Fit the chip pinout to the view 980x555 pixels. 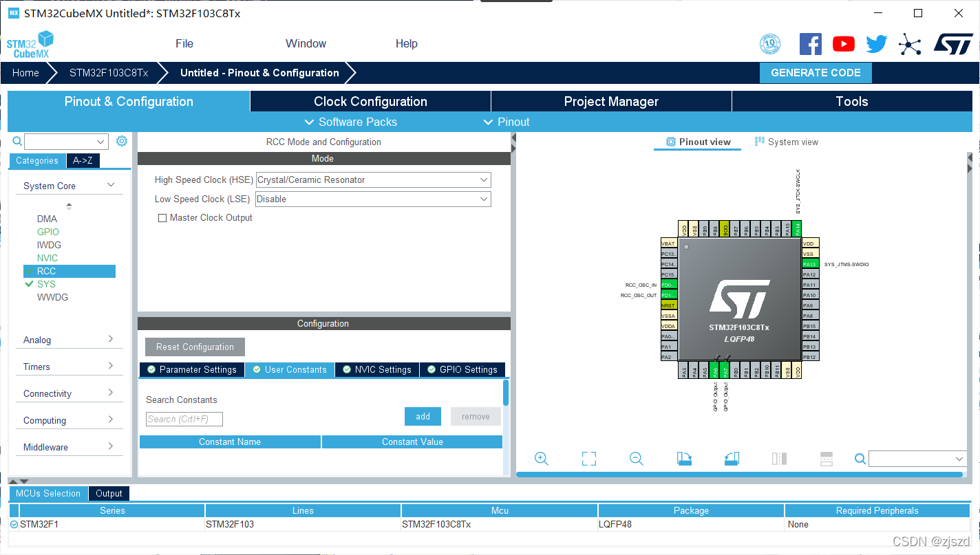coord(589,459)
